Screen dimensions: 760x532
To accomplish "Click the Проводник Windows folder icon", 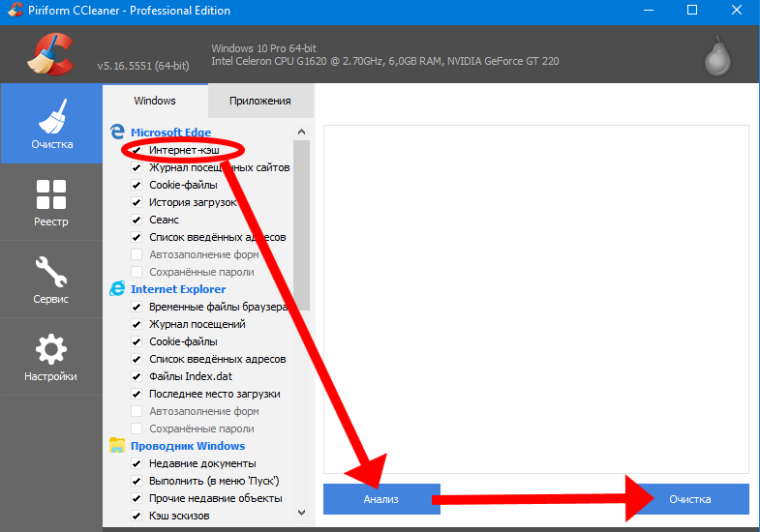I will [117, 446].
